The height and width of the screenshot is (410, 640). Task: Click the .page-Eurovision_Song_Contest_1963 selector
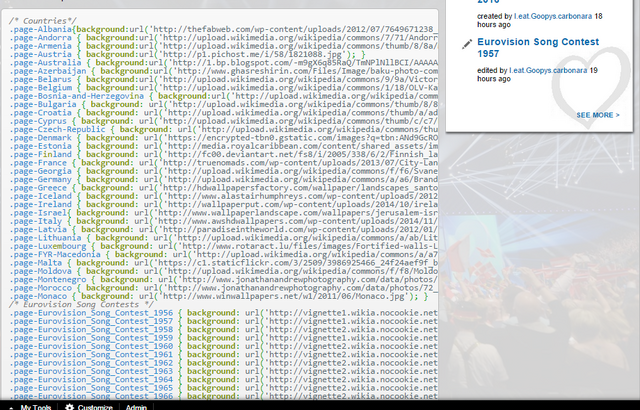click(x=91, y=371)
